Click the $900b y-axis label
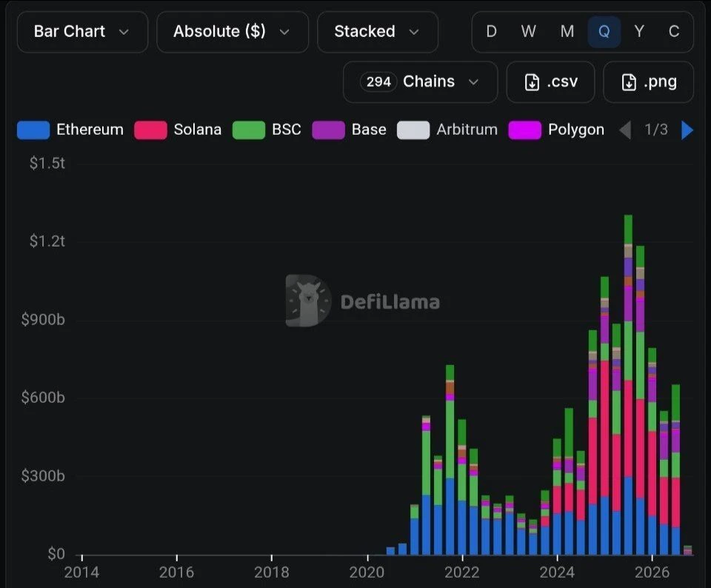 [43, 320]
